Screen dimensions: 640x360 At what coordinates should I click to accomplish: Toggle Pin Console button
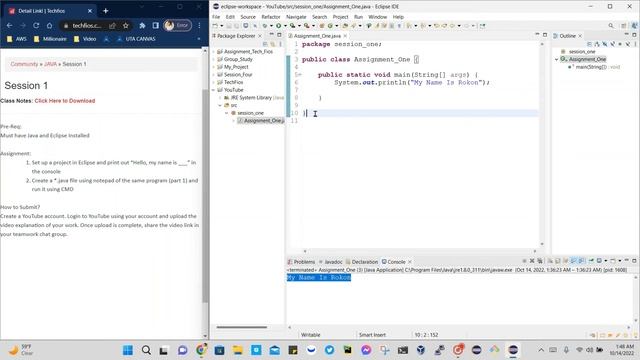coord(591,261)
